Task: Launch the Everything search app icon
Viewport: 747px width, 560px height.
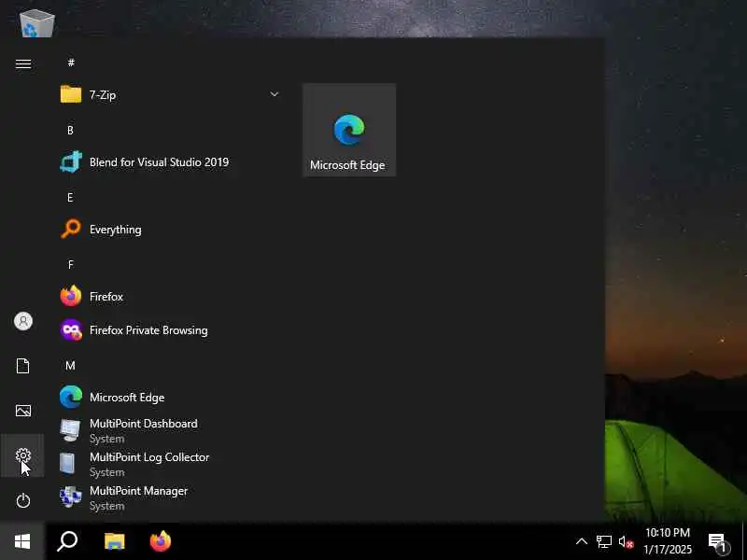Action: (71, 229)
